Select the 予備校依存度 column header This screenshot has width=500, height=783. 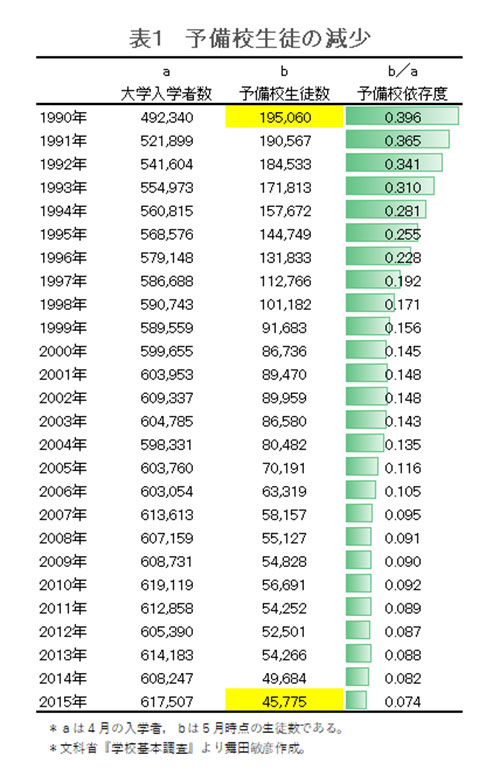tap(402, 93)
